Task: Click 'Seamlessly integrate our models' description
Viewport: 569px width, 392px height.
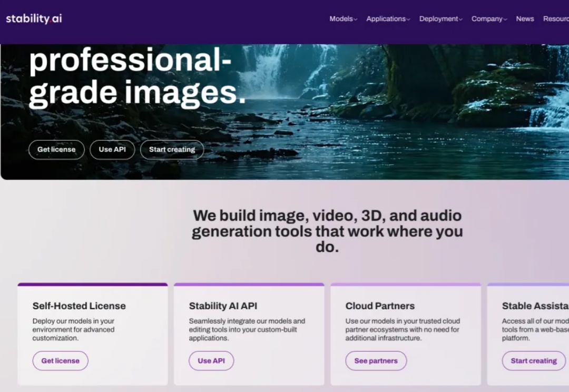Action: pos(247,330)
